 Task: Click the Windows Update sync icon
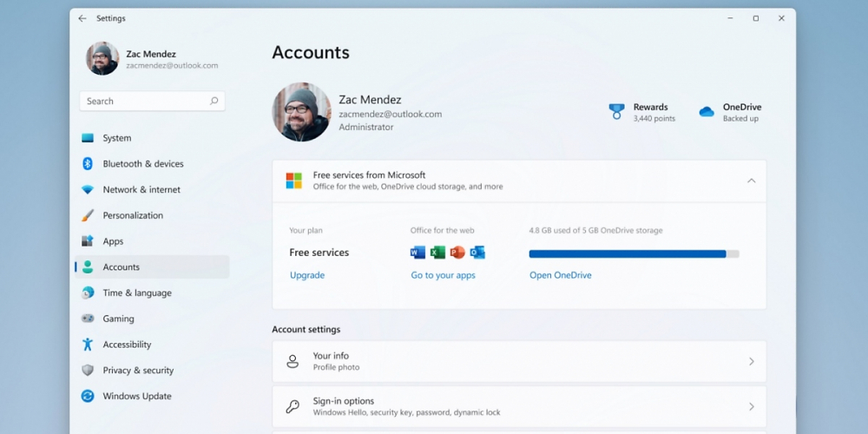[x=88, y=396]
